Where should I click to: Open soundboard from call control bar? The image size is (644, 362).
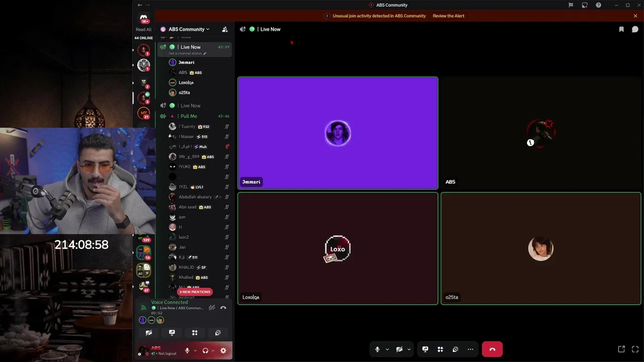[455, 349]
